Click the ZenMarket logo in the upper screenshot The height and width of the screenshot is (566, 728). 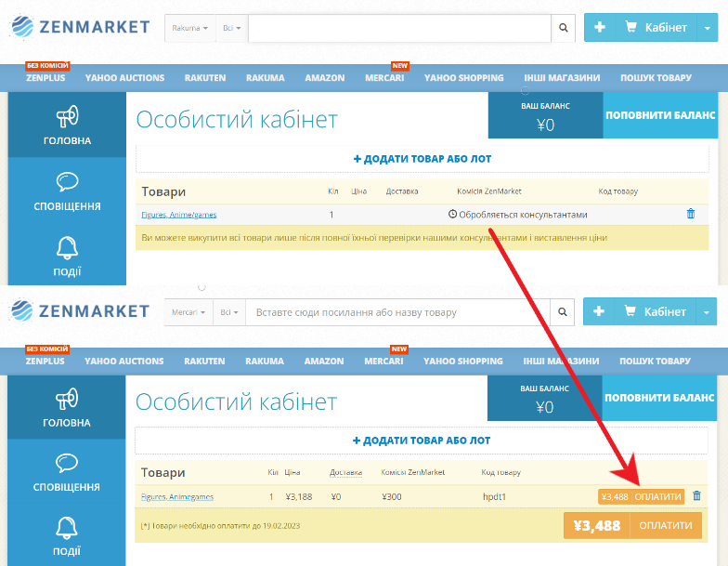80,26
